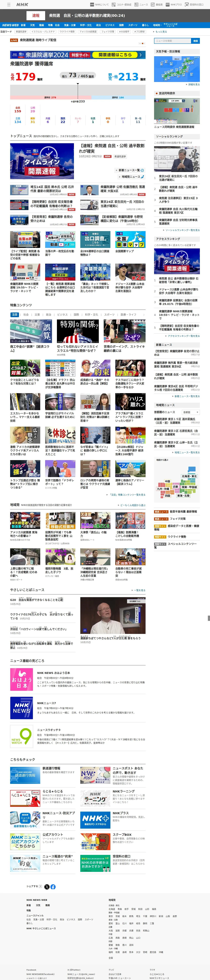Select the ビジネス tab in 特集コンテンツ

[x=62, y=315]
